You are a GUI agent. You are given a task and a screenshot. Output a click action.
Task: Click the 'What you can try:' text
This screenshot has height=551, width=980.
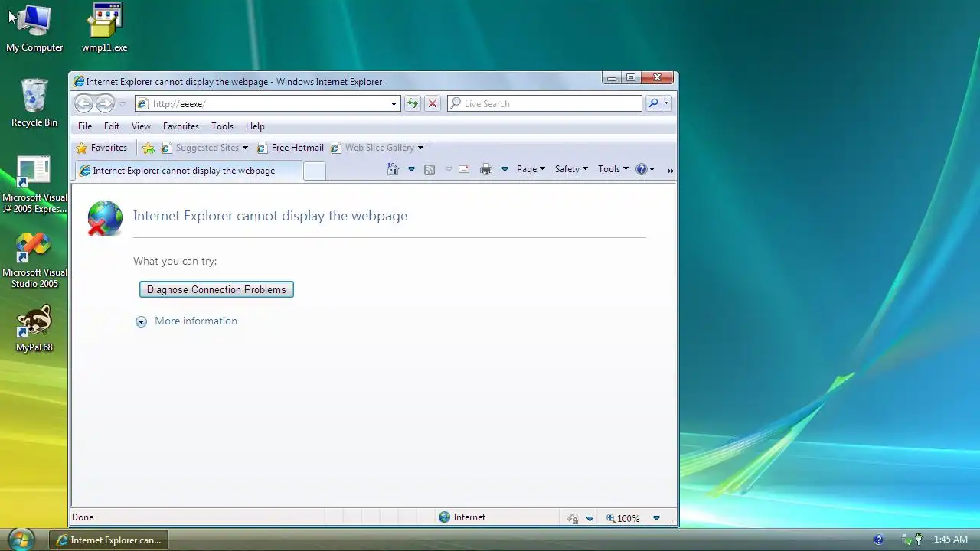[175, 262]
